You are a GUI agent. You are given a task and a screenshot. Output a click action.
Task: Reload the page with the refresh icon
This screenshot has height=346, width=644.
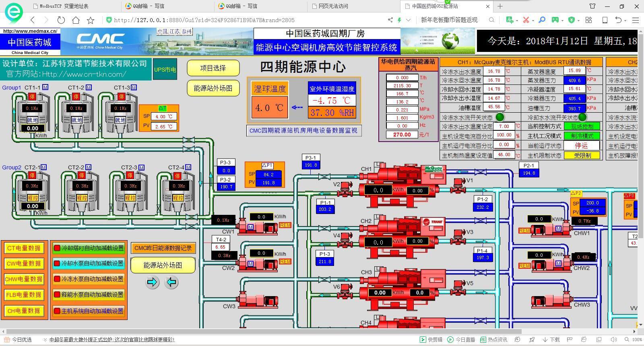[x=61, y=20]
